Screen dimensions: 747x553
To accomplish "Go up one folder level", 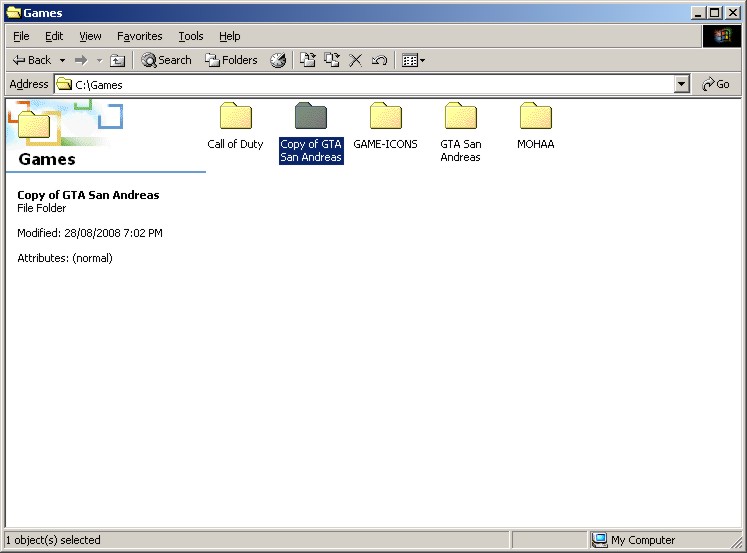I will click(x=117, y=60).
